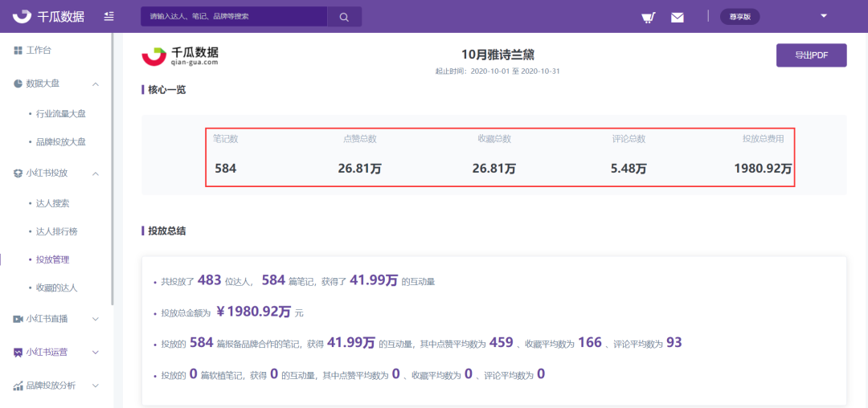Collapse the sidebar with the menu-fold icon

click(109, 17)
